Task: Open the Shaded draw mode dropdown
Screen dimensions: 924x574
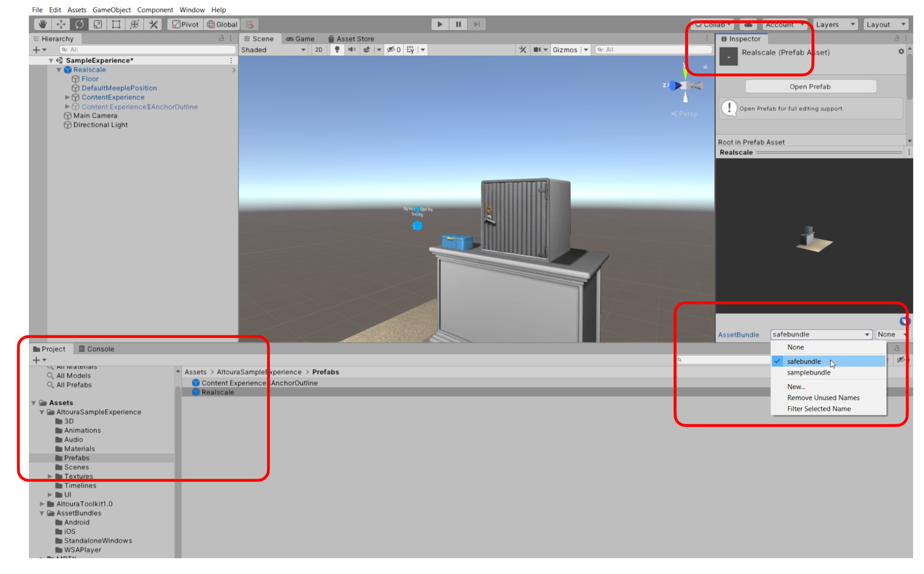Action: tap(273, 50)
